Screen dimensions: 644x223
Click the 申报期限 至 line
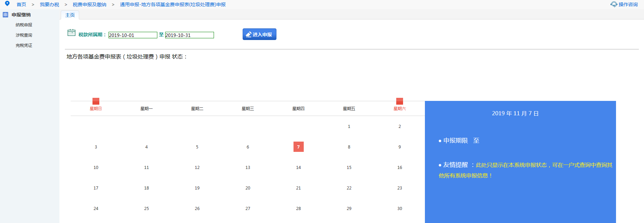click(x=459, y=141)
